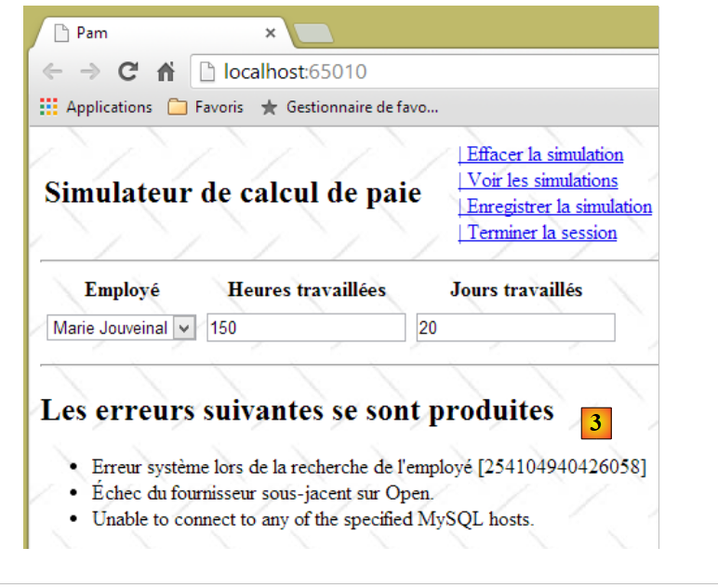
Task: Expand the Employé dropdown showing Marie Jouveinal
Action: 121,327
